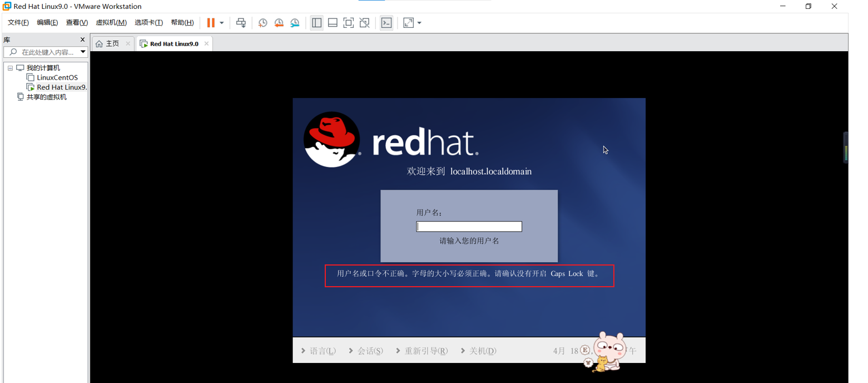Open the library search filter dropdown

[x=82, y=52]
